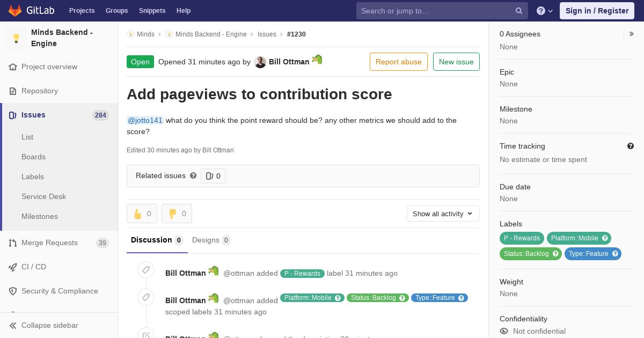
Task: Click the Minds breadcrumb link
Action: 145,34
